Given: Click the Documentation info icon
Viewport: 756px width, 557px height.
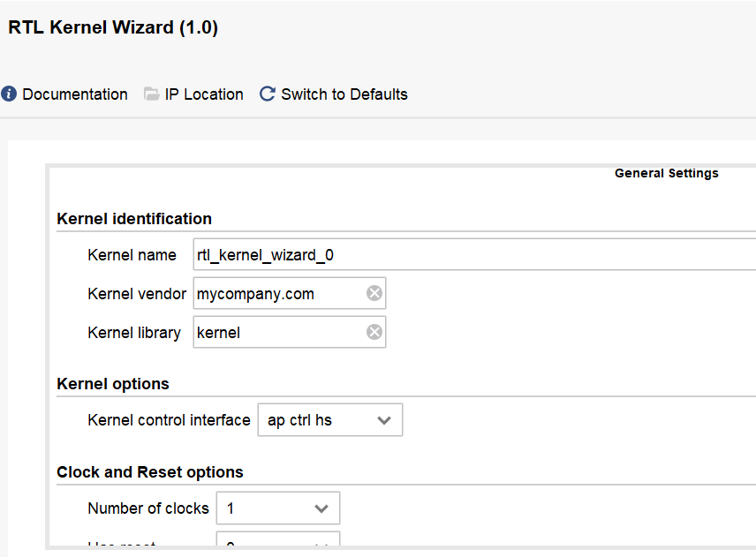Looking at the screenshot, I should tap(9, 94).
